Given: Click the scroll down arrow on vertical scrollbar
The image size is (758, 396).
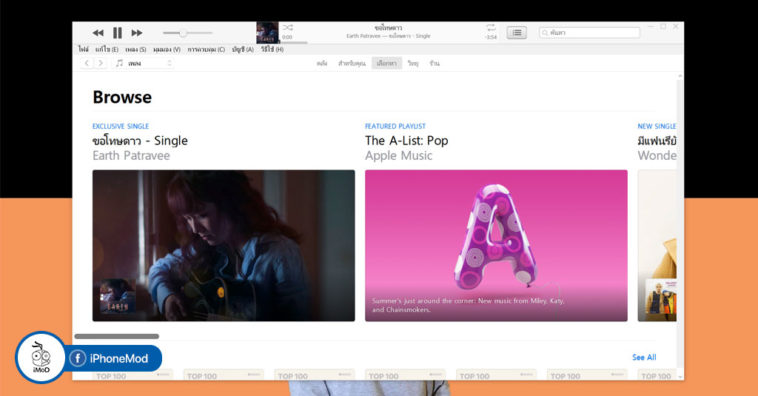Looking at the screenshot, I should (680, 377).
